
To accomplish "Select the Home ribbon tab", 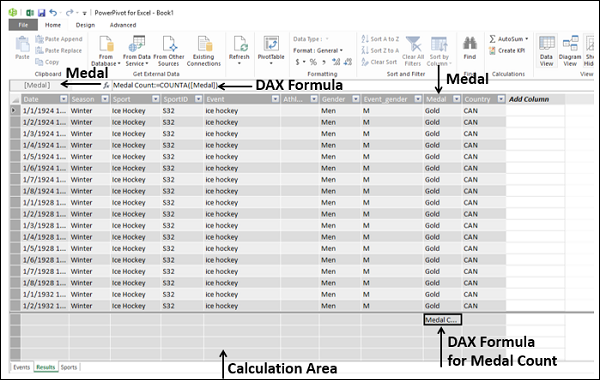I will coord(53,25).
